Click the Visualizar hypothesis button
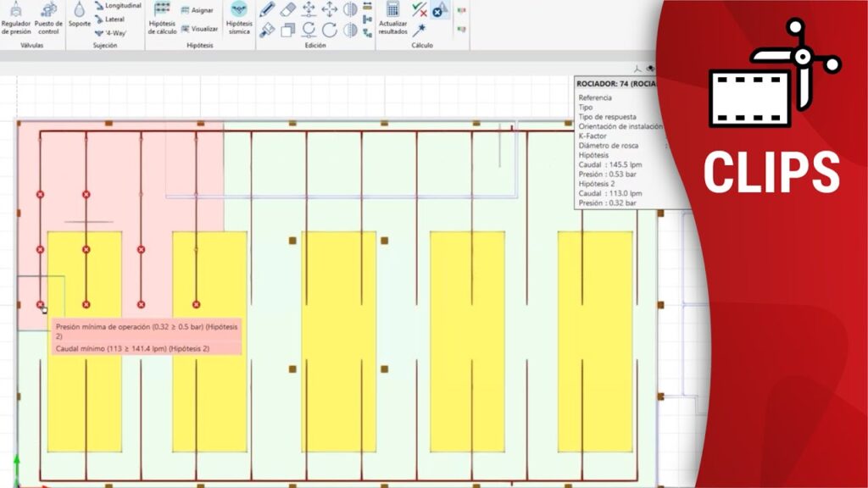The image size is (868, 488). (x=199, y=29)
